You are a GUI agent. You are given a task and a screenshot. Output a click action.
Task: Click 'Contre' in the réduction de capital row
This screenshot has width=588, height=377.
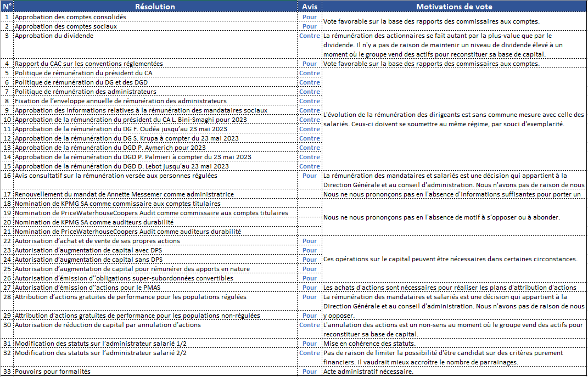310,325
